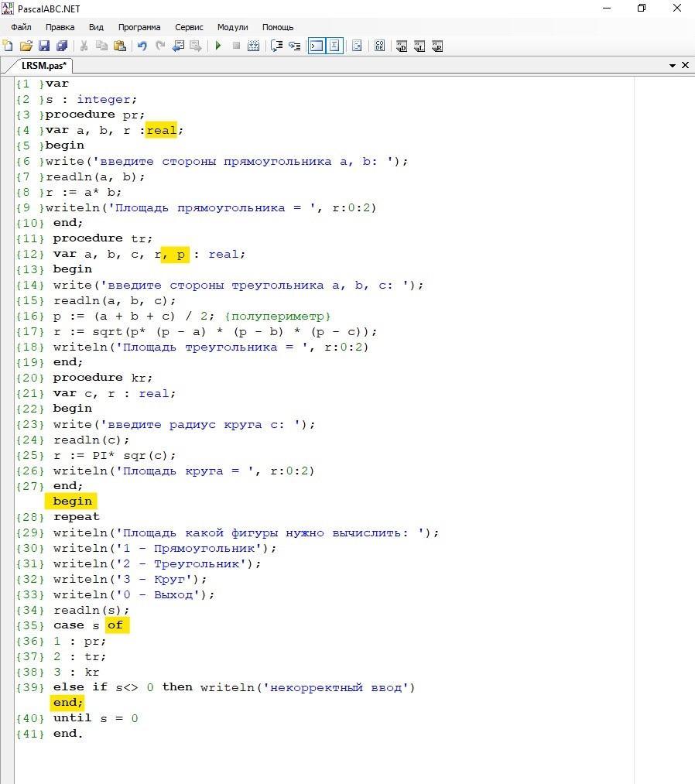Click 'until s = 0' line
Image resolution: width=695 pixels, height=784 pixels.
(95, 718)
